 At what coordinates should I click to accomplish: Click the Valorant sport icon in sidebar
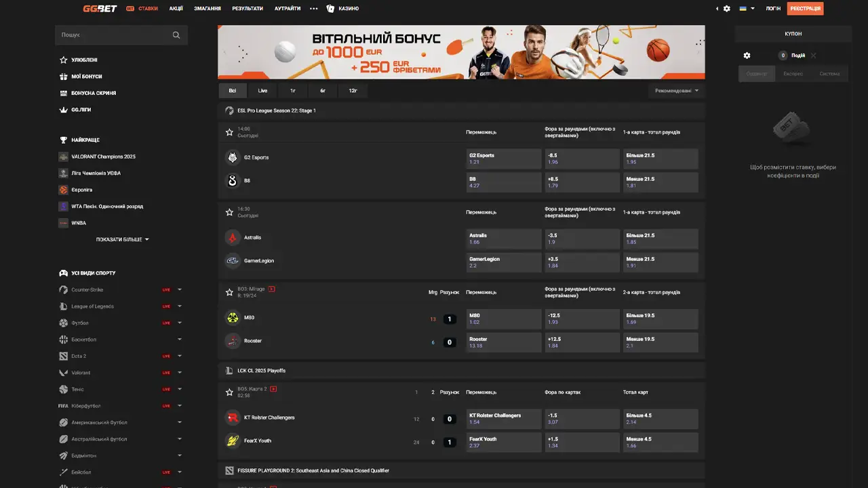63,373
